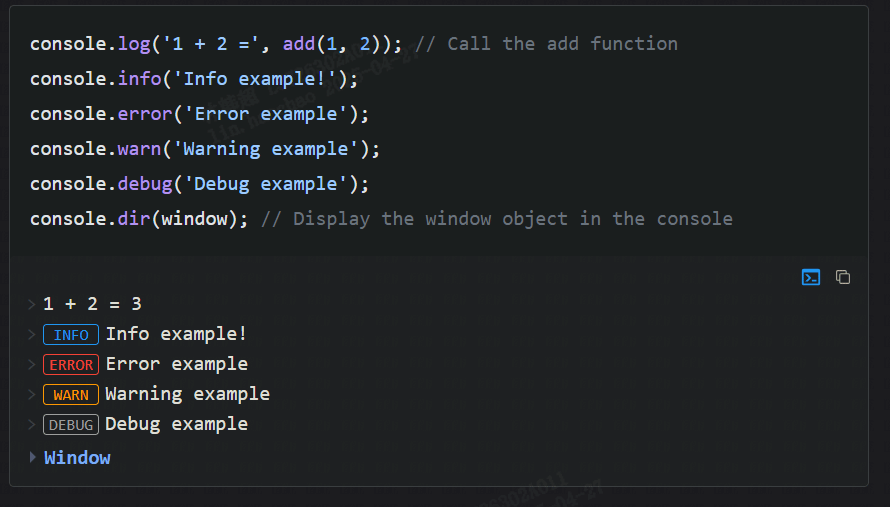Click the red ERROR badge
This screenshot has width=890, height=507.
pos(71,365)
